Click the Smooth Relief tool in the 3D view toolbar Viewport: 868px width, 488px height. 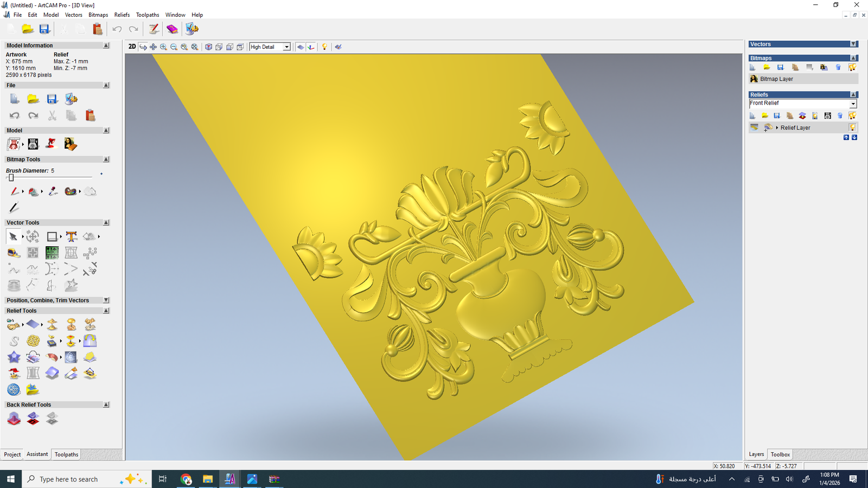click(338, 47)
